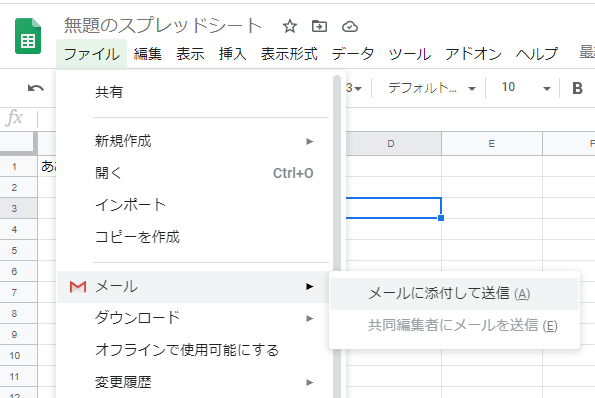Screen dimensions: 595x398
Task: Select column E header
Action: [x=492, y=144]
